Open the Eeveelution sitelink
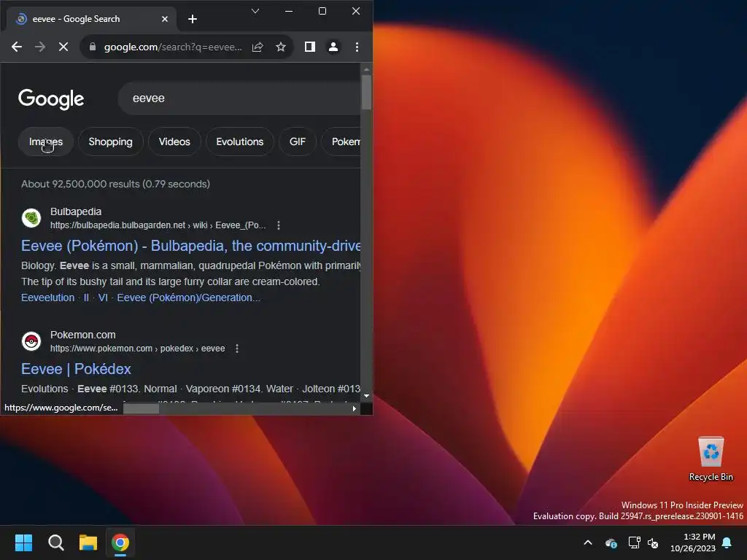747x560 pixels. point(47,297)
